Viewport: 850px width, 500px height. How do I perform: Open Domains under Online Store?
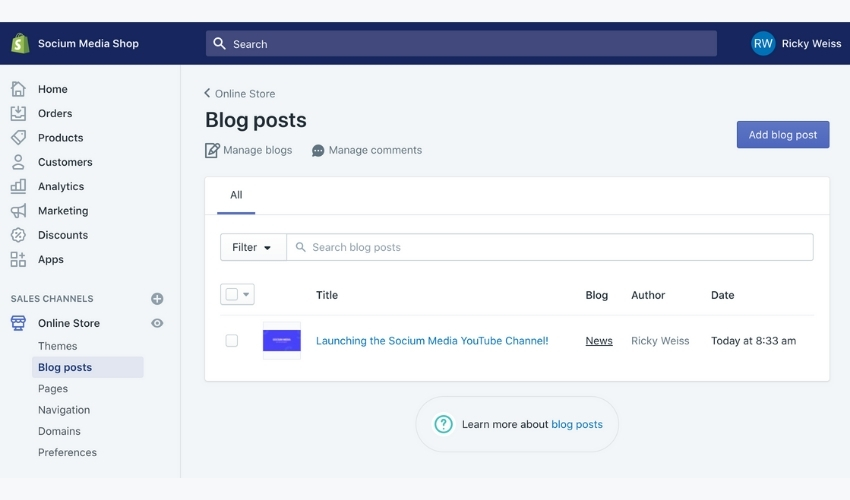coord(59,431)
